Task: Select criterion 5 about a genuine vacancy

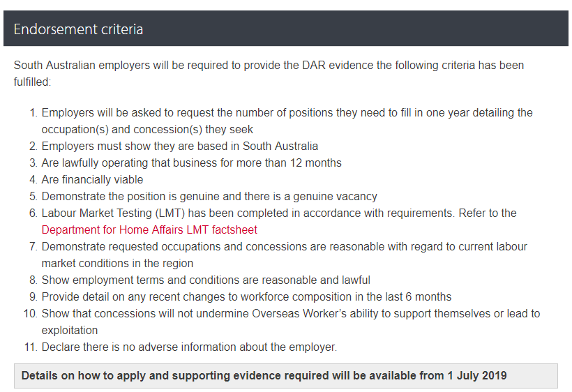Action: point(209,196)
